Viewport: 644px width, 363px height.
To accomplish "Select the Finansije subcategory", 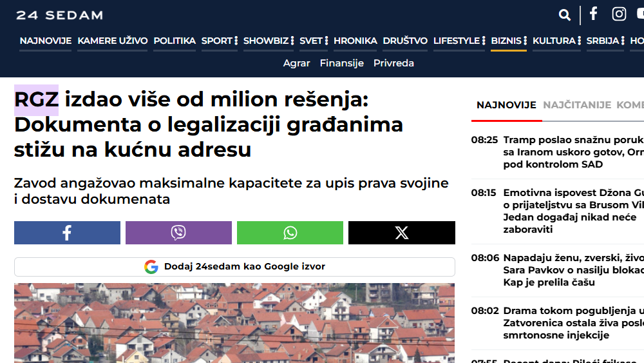I will [342, 63].
